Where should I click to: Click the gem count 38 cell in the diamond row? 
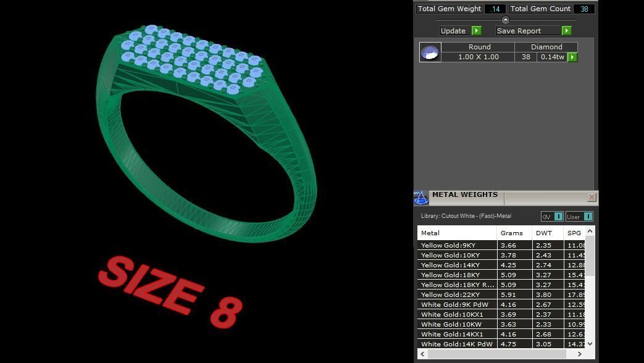pyautogui.click(x=525, y=57)
